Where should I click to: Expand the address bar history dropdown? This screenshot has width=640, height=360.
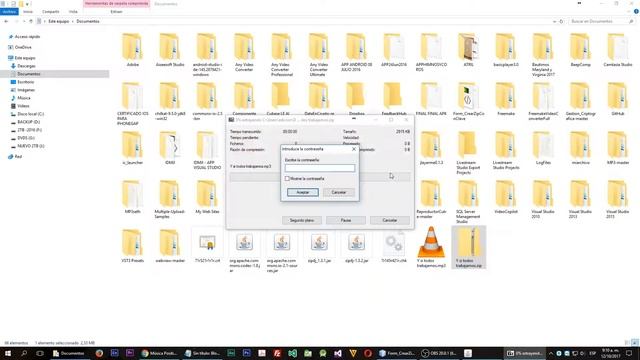click(x=554, y=21)
